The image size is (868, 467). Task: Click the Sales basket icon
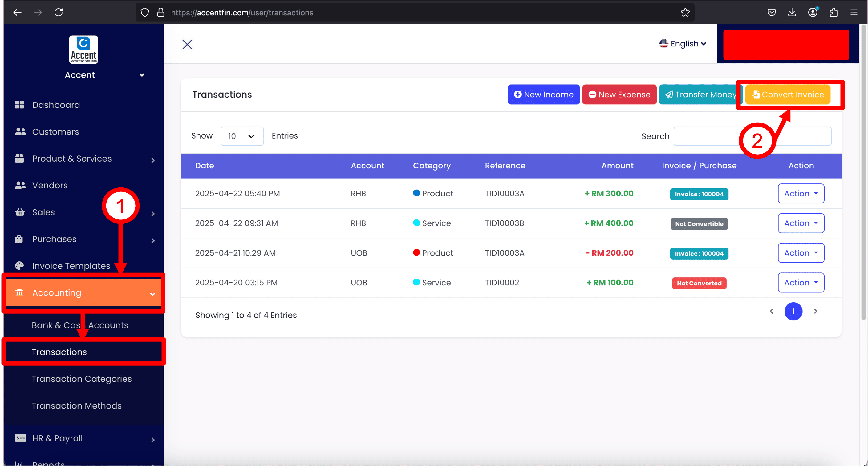20,212
